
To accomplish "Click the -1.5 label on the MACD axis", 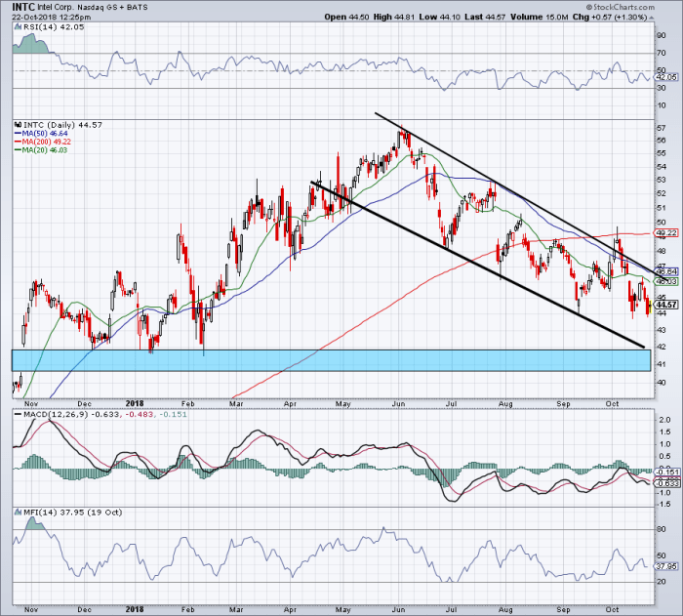I will click(663, 504).
